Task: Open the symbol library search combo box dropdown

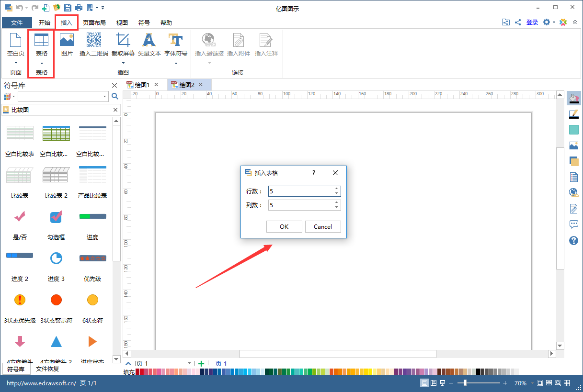Action: (x=105, y=97)
